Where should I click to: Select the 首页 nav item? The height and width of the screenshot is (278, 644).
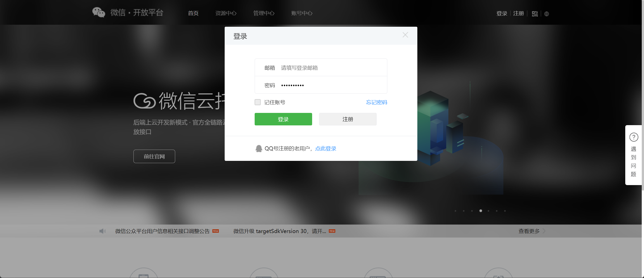click(193, 13)
